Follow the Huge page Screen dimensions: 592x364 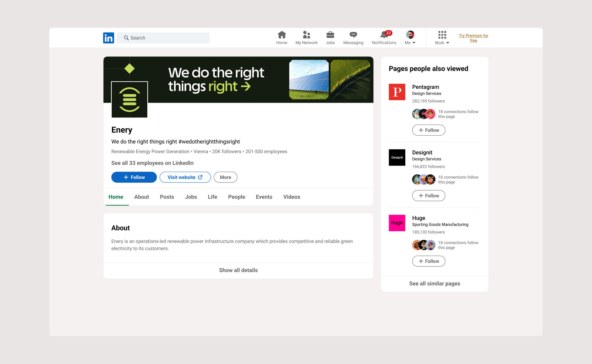[x=429, y=261]
